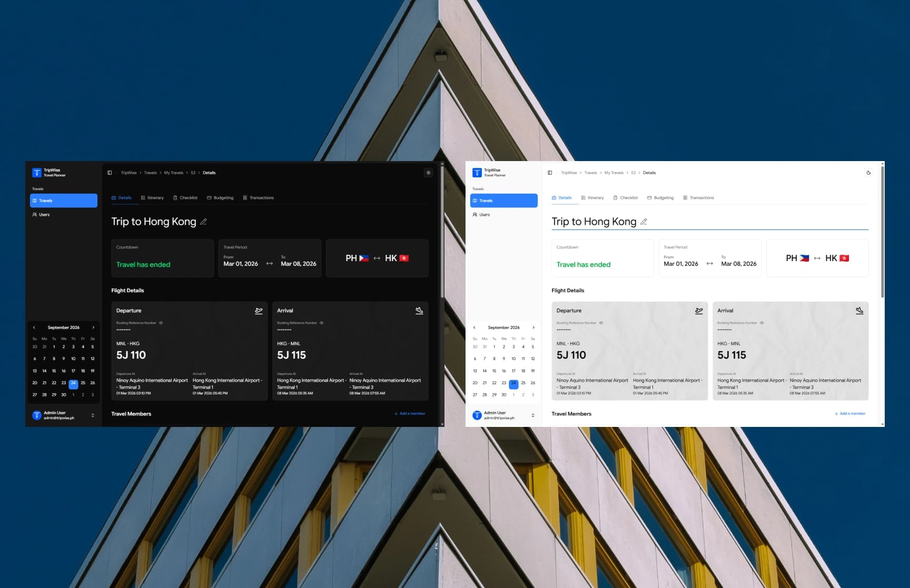Click takeoff plane icon on dark Departure card

pyautogui.click(x=259, y=311)
